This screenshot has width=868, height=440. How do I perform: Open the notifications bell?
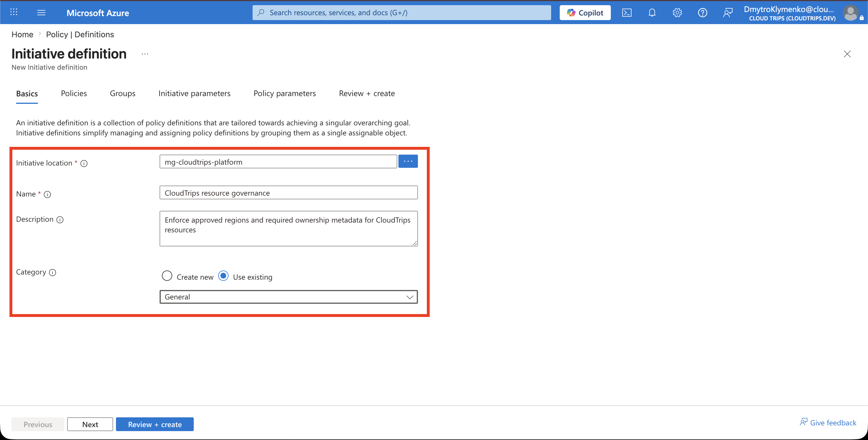tap(652, 13)
